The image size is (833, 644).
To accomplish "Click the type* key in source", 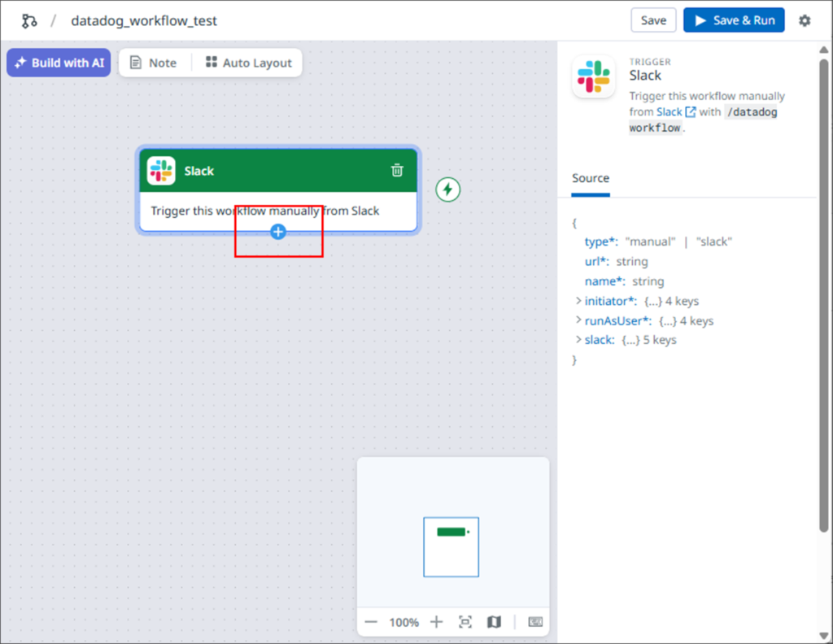I will [x=601, y=241].
